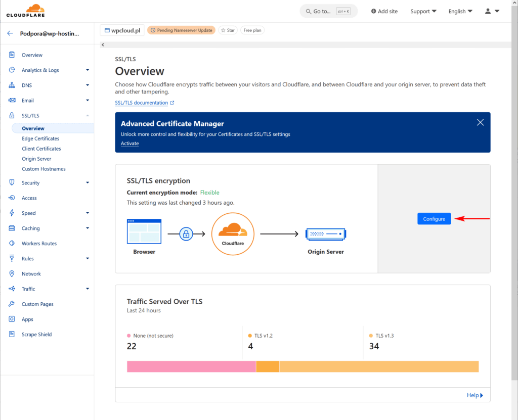Click the Cloudflare logo in header
Image resolution: width=518 pixels, height=420 pixels.
pyautogui.click(x=25, y=11)
